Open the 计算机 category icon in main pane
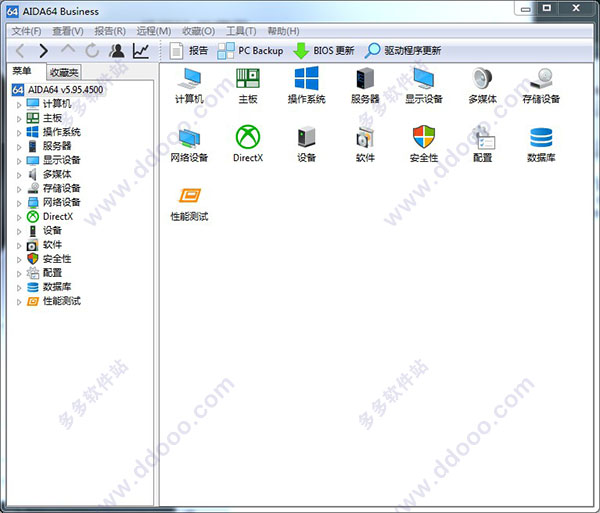The width and height of the screenshot is (600, 513). click(189, 86)
